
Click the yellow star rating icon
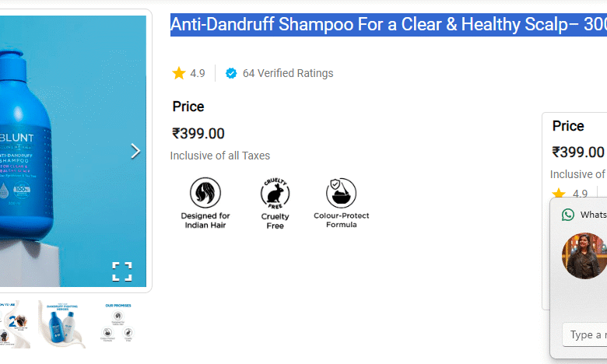click(179, 73)
